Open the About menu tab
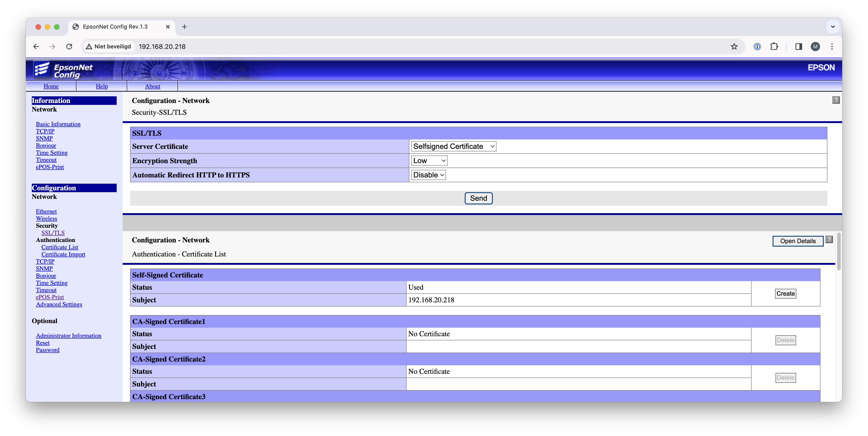868x436 pixels. tap(152, 86)
